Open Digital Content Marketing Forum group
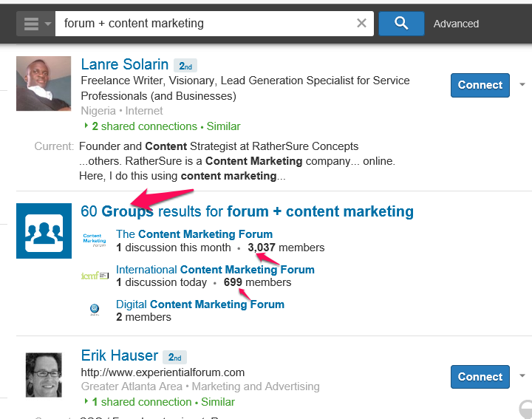Viewport: 532px width, 419px height. 199,304
